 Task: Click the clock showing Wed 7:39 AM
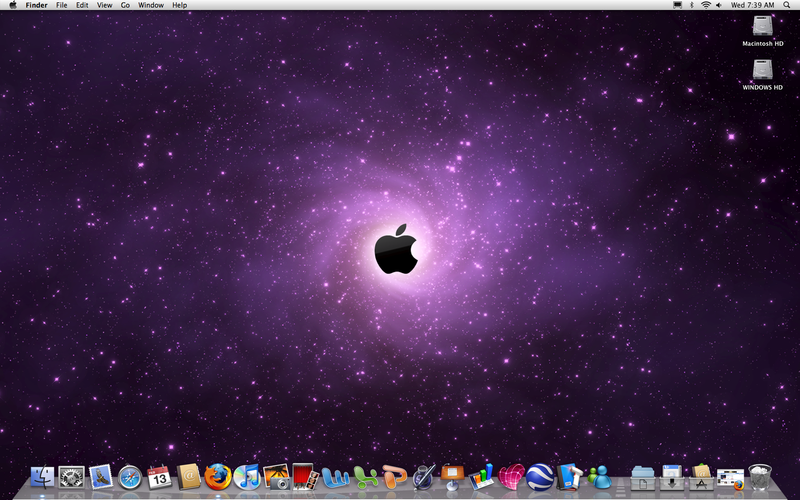pyautogui.click(x=753, y=5)
